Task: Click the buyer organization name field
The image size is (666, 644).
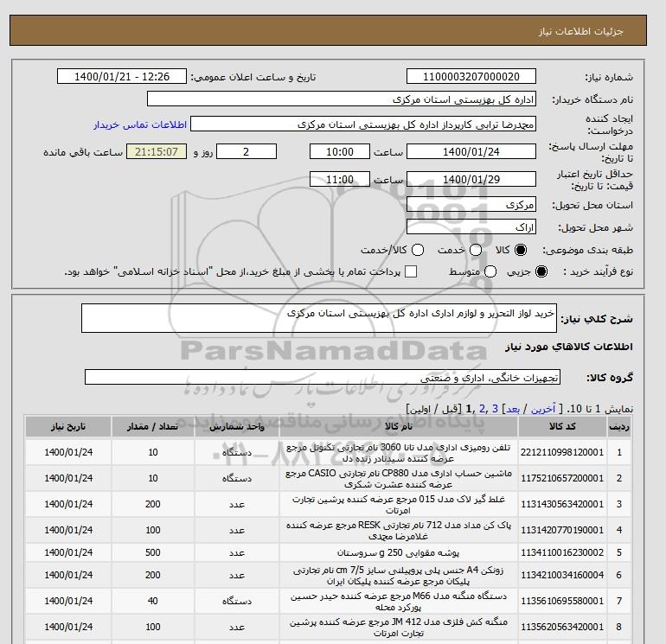Action: (x=342, y=99)
